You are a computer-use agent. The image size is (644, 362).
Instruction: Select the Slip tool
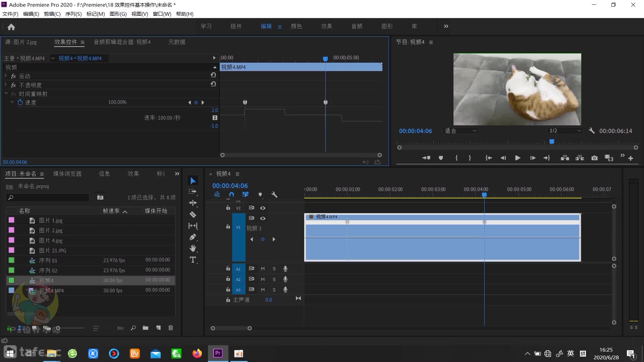193,226
